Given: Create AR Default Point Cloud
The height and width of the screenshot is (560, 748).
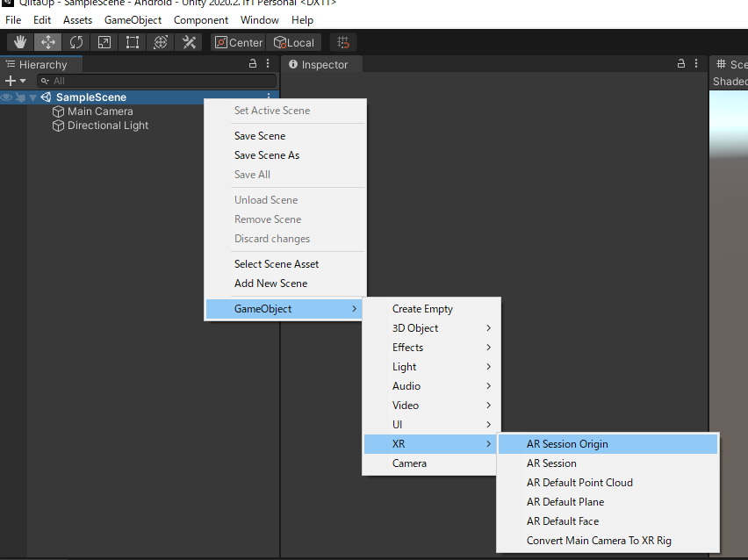Looking at the screenshot, I should tap(608, 483).
